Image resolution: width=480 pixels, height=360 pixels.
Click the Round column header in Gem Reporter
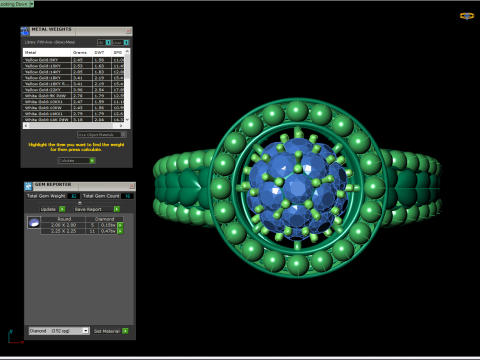click(63, 219)
